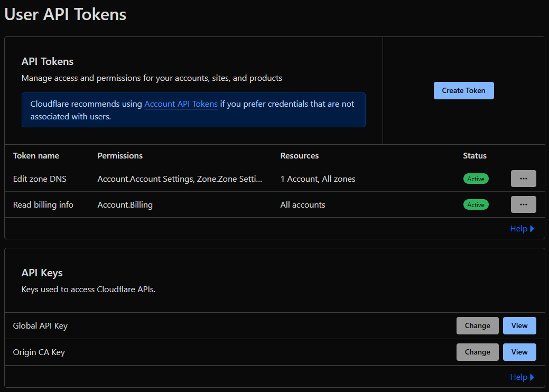This screenshot has width=549, height=392.
Task: Click the API Tokens section heading
Action: 48,62
